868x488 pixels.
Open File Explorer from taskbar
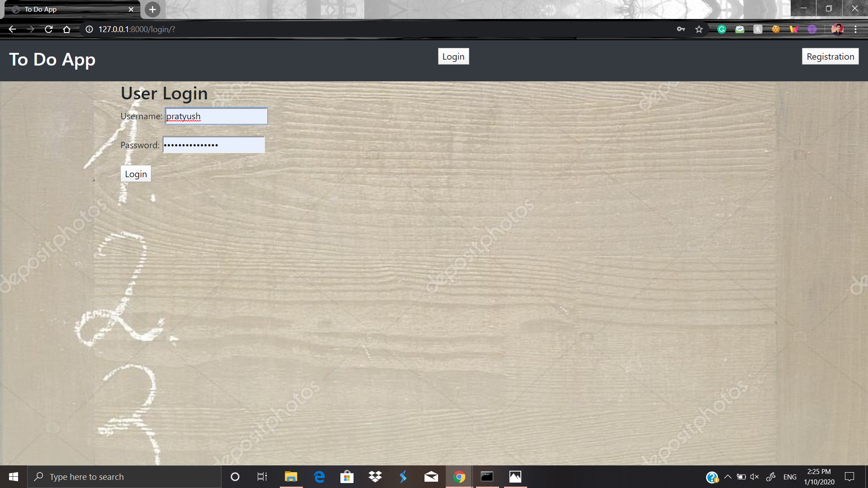click(291, 477)
